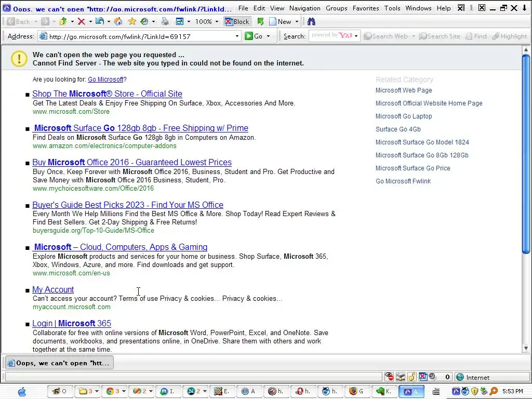Viewport: 532px width, 399px height.
Task: Click the Forward navigation arrow icon
Action: [x=45, y=22]
